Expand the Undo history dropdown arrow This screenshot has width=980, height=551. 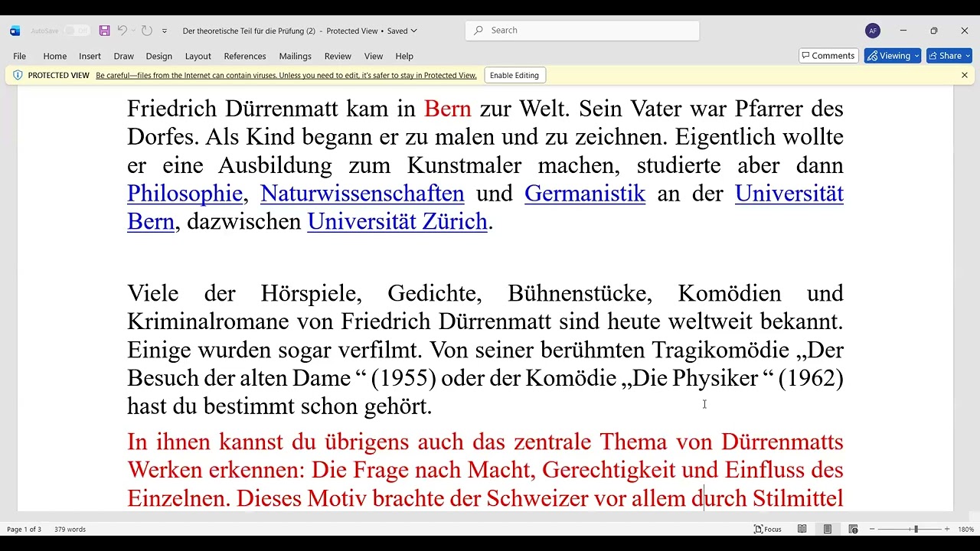[133, 31]
